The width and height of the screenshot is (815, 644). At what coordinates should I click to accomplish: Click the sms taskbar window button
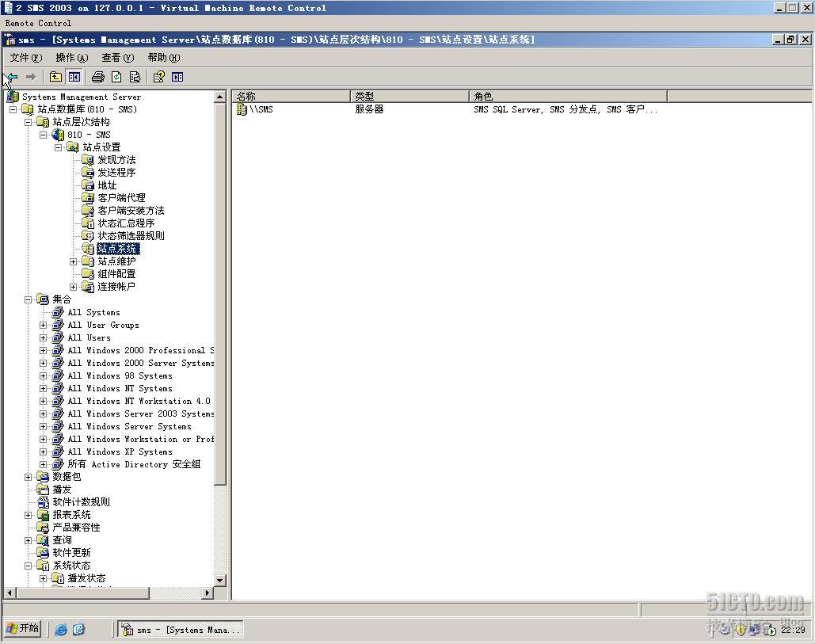(181, 630)
